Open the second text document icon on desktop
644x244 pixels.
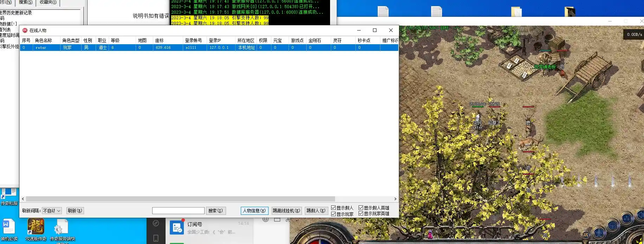click(x=436, y=11)
